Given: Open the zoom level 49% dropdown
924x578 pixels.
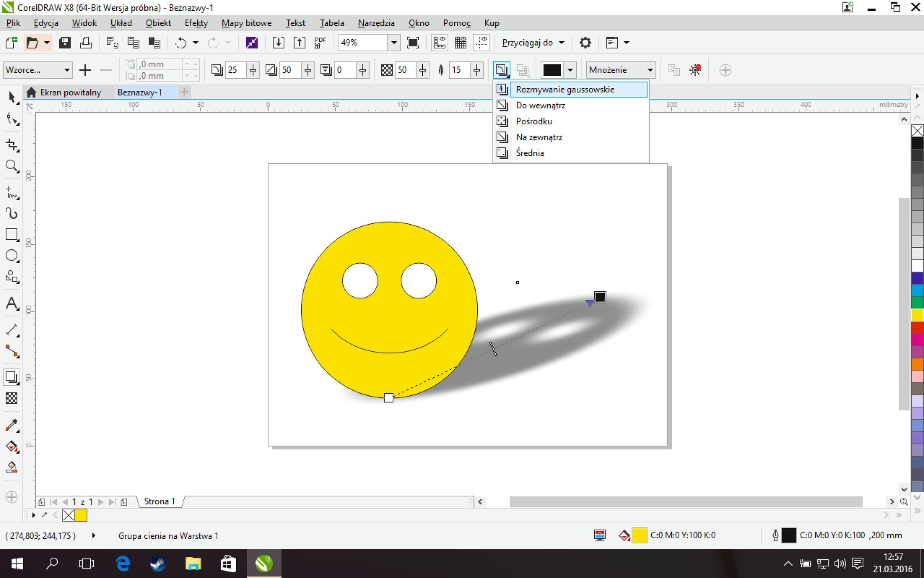Looking at the screenshot, I should pyautogui.click(x=393, y=43).
